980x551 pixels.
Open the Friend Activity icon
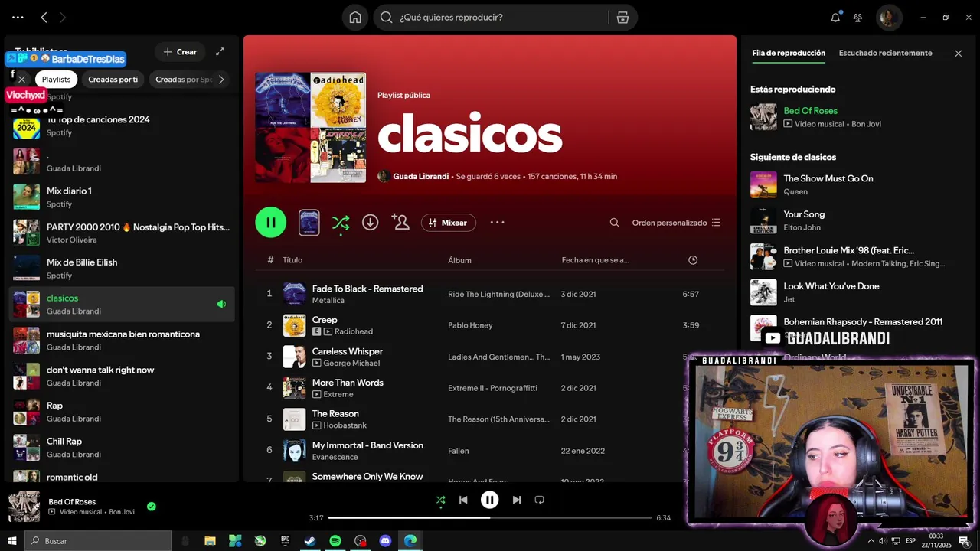click(858, 18)
